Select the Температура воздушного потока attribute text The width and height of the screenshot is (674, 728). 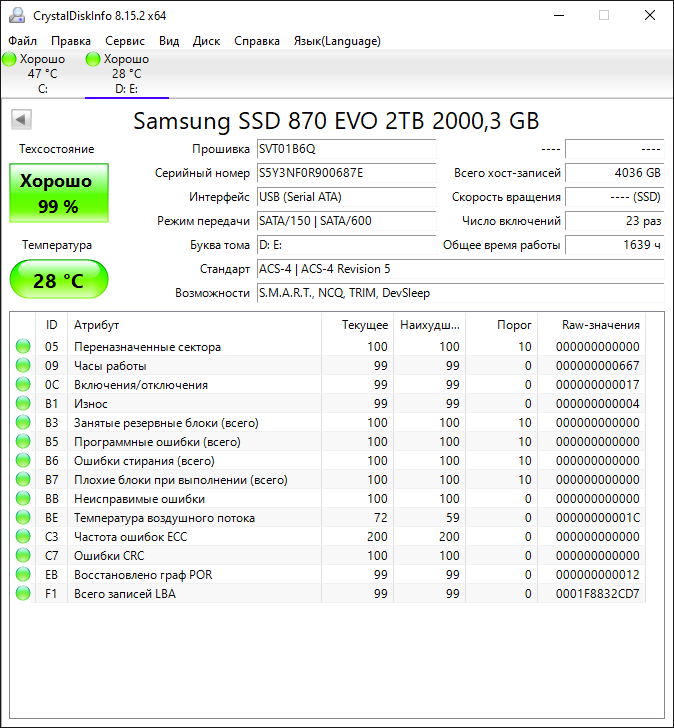pos(164,518)
